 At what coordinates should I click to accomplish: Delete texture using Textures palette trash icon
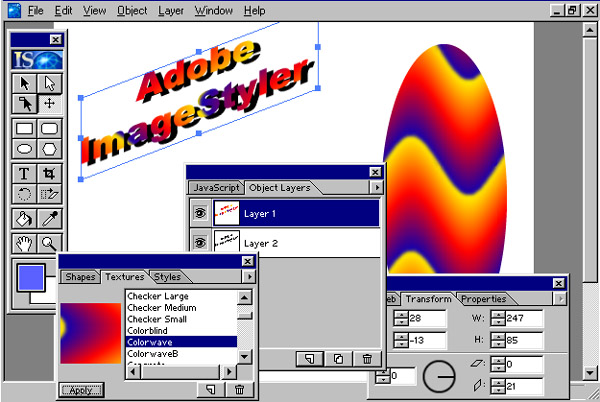point(240,390)
